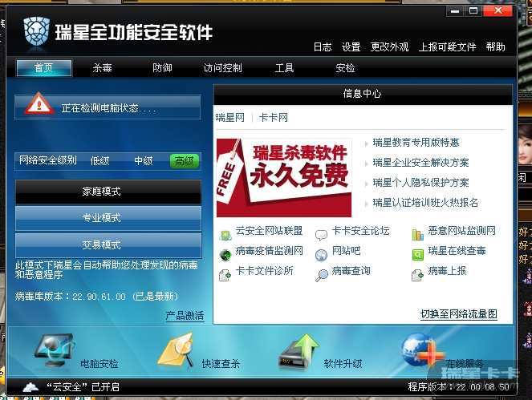Click the Rising lion shield logo
Screen dimensions: 532x400
37,32
